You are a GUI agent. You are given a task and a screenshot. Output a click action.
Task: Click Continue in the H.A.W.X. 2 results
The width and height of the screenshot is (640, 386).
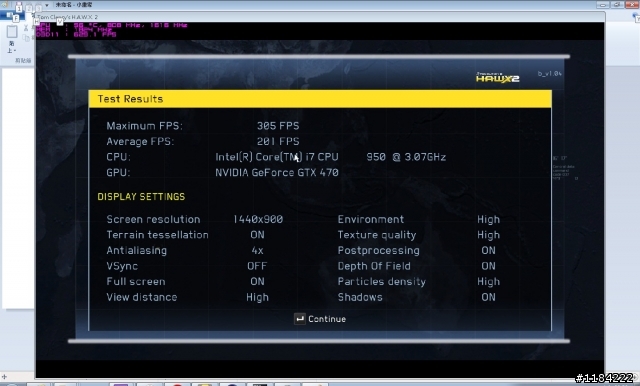tap(327, 319)
